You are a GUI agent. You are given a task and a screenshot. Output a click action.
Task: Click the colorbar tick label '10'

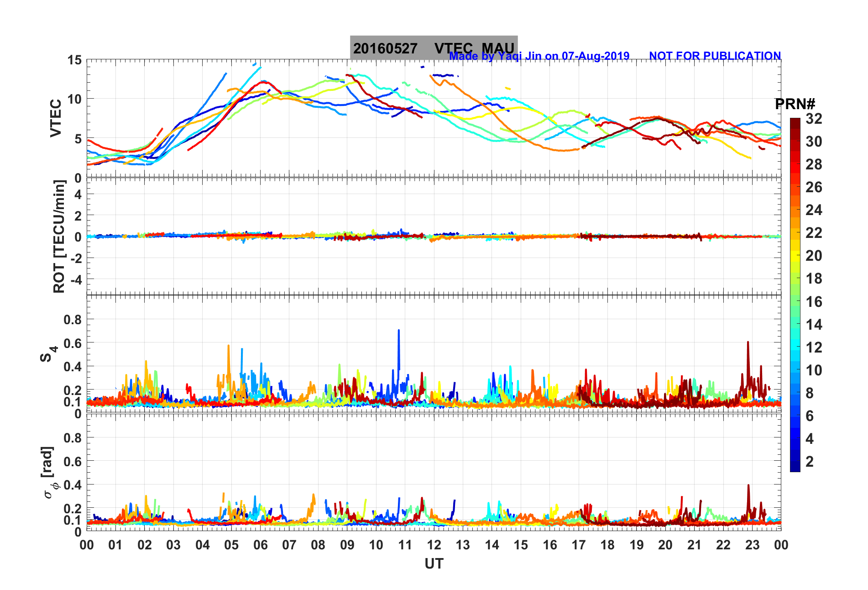(x=814, y=370)
